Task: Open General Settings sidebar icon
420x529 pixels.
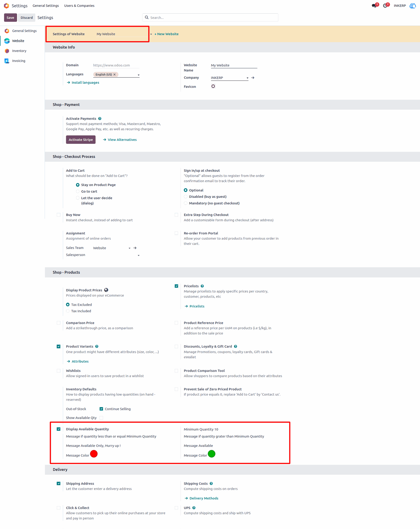Action: pos(7,31)
